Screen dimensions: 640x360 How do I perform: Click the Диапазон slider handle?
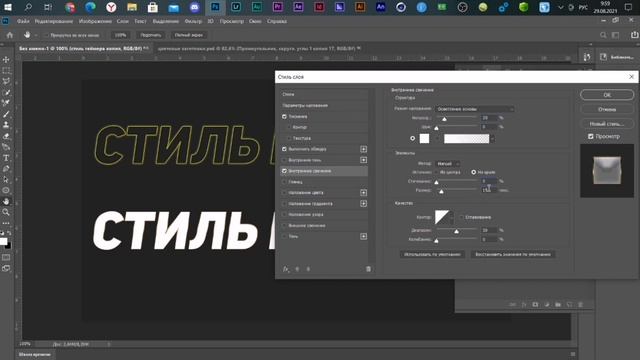pos(456,231)
